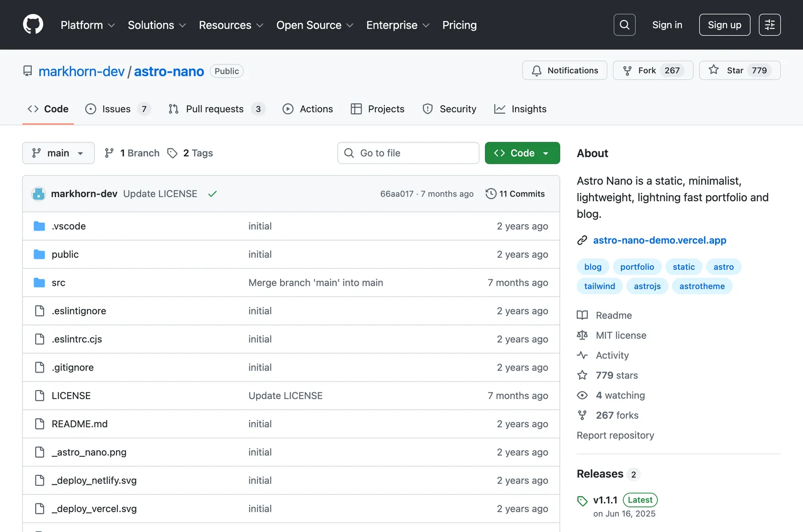Click file icon next to LICENSE
Screen dimensions: 803x532
point(39,396)
